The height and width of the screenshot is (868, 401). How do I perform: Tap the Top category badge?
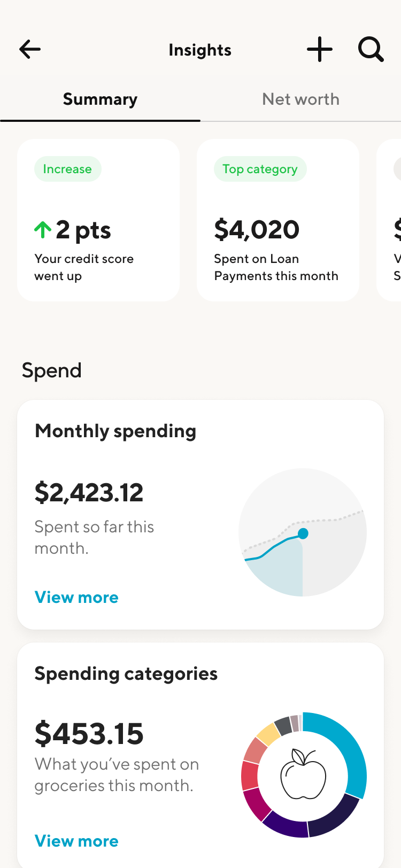[x=260, y=169]
